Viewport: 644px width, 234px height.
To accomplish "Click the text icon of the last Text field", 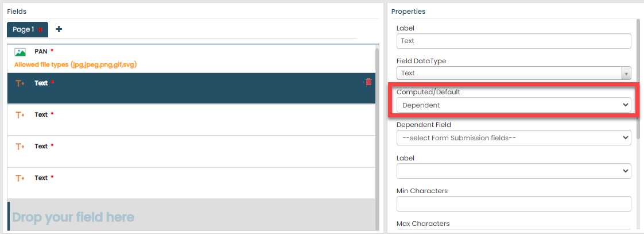I will 20,178.
